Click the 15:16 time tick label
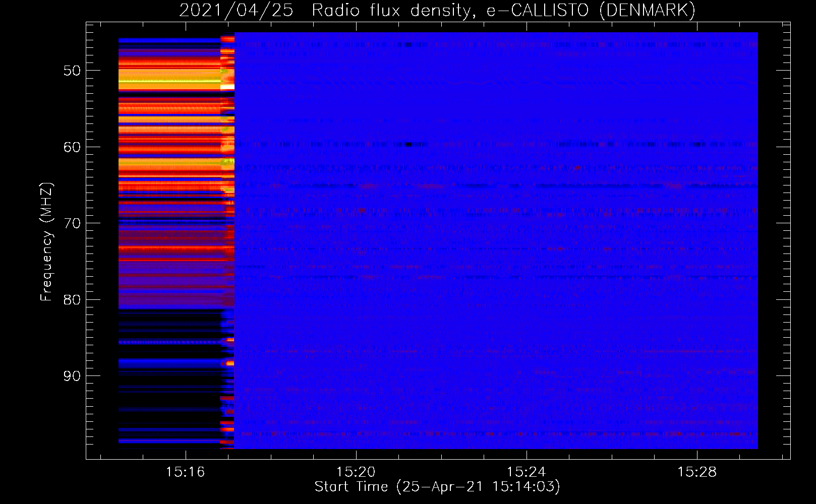The image size is (816, 504). 185,472
